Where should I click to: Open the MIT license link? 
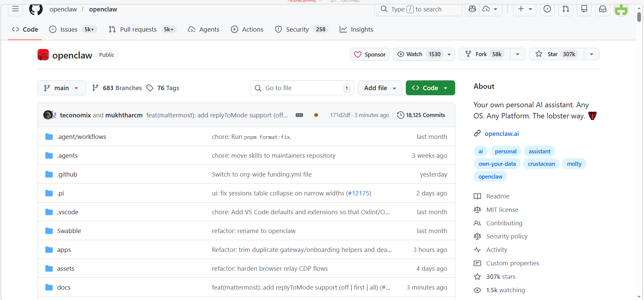[x=502, y=210]
